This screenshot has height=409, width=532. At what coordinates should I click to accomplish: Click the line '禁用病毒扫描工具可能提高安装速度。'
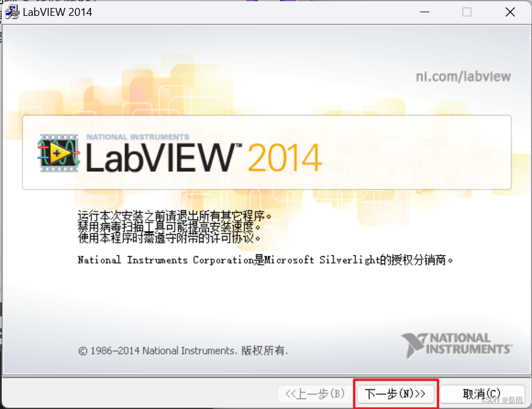(x=169, y=227)
